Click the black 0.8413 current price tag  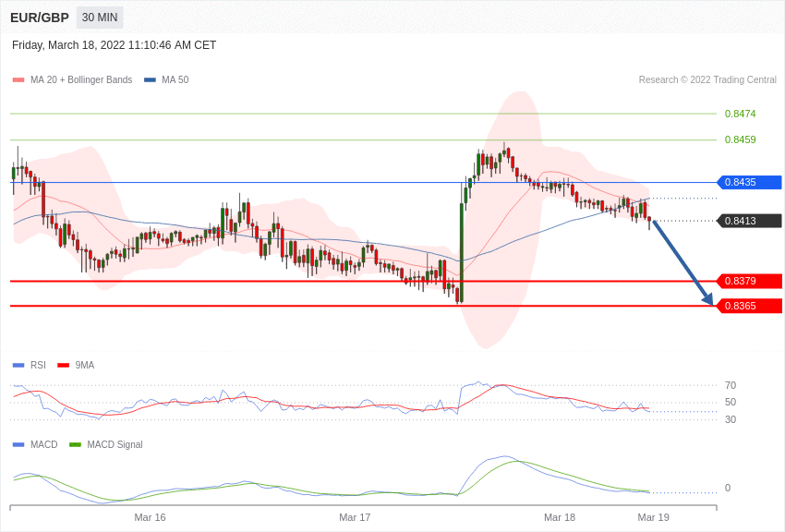[x=750, y=221]
